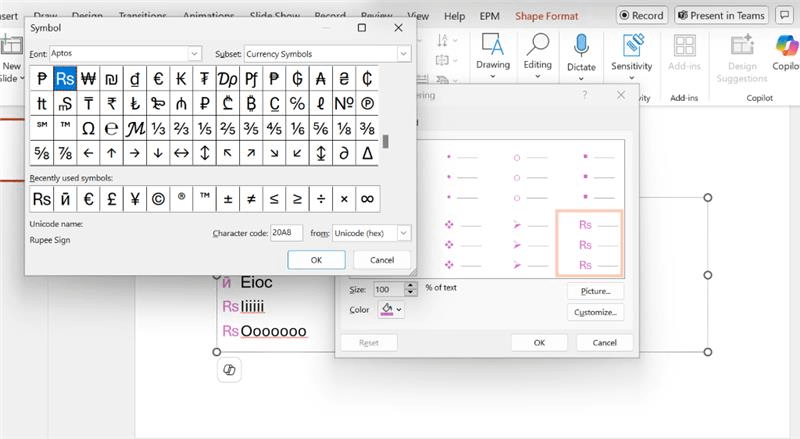Open the Shape Format tab
The image size is (800, 439).
pos(546,16)
